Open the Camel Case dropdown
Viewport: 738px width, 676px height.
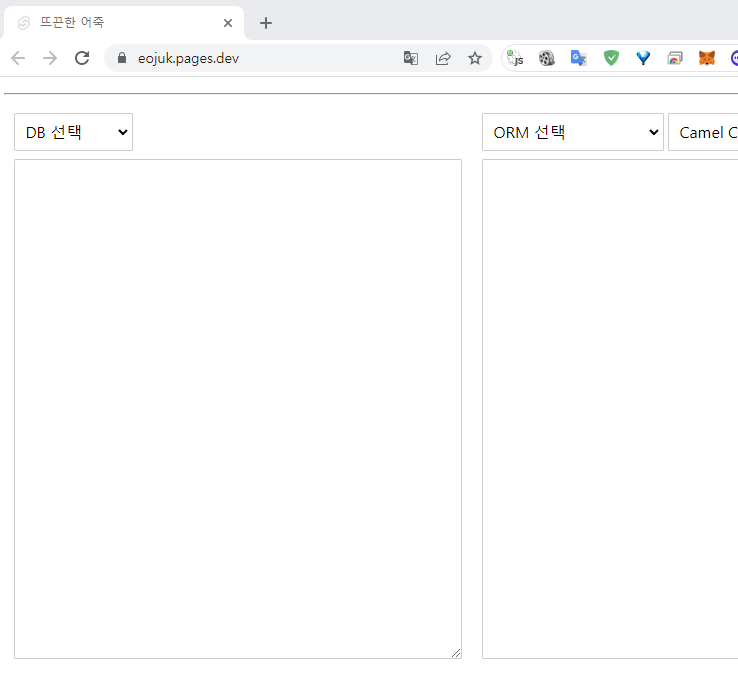click(703, 132)
